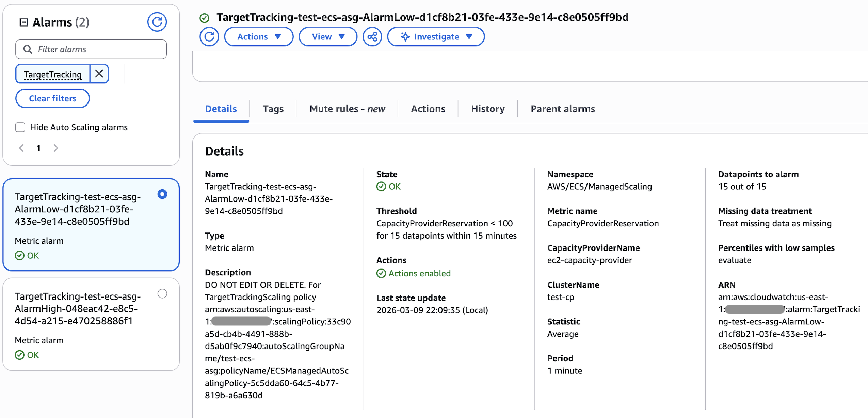Screen dimensions: 868x418
Task: Open the Actions dropdown button
Action: (x=259, y=37)
